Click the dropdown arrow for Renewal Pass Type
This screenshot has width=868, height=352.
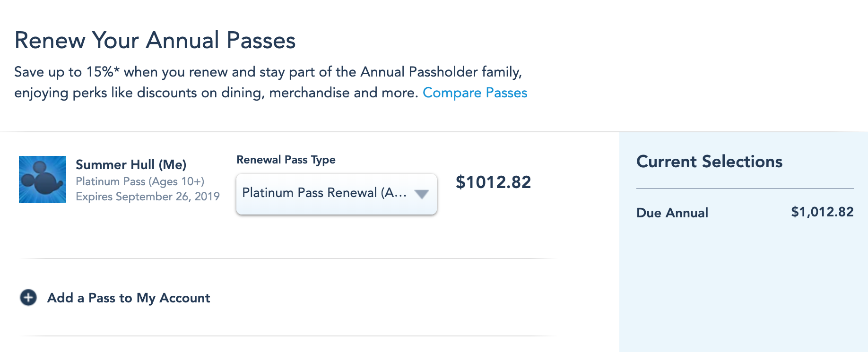click(x=421, y=194)
